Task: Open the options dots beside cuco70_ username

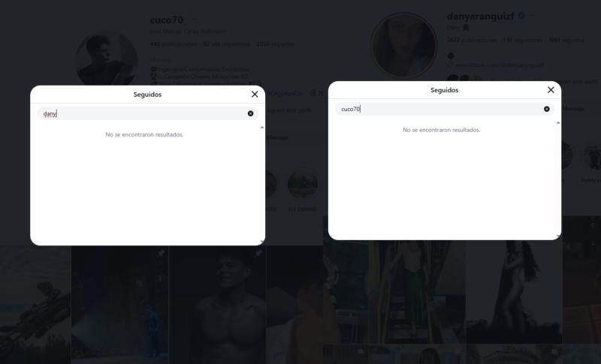Action: click(195, 20)
